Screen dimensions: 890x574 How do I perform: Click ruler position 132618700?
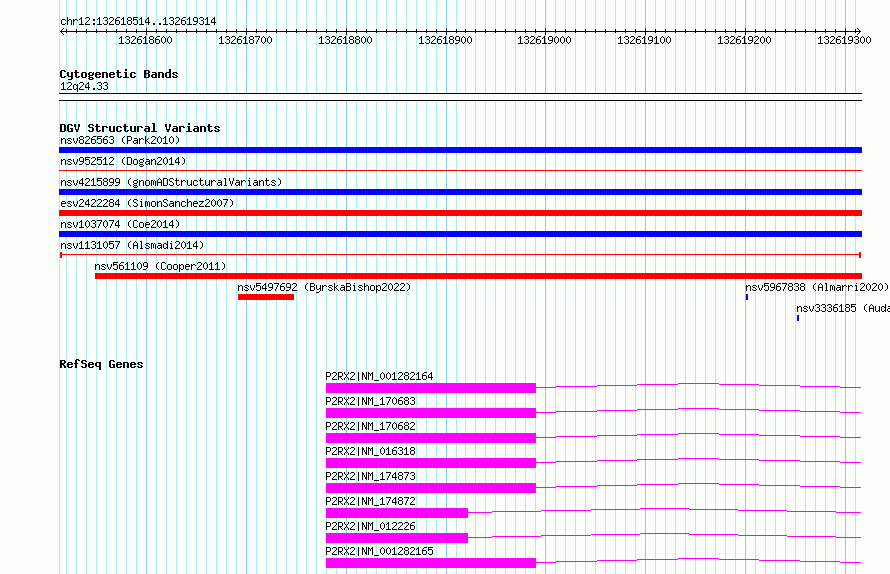click(x=245, y=40)
